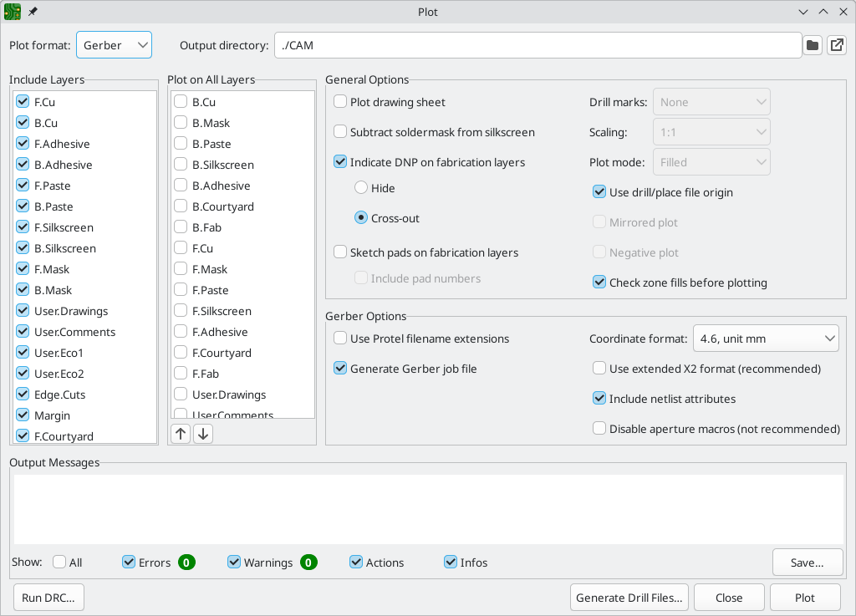Uncheck F.Silkscreen in Include Layers
The image size is (856, 616).
23,227
